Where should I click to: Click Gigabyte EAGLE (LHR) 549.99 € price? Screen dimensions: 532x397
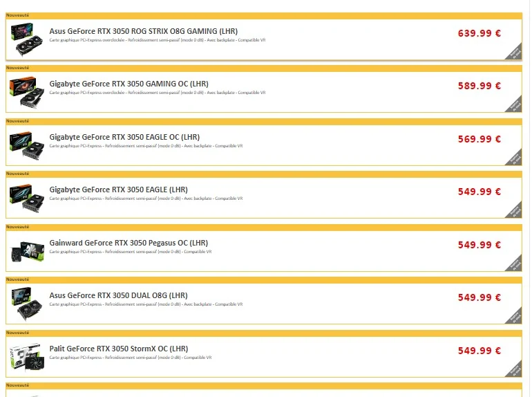coord(479,192)
